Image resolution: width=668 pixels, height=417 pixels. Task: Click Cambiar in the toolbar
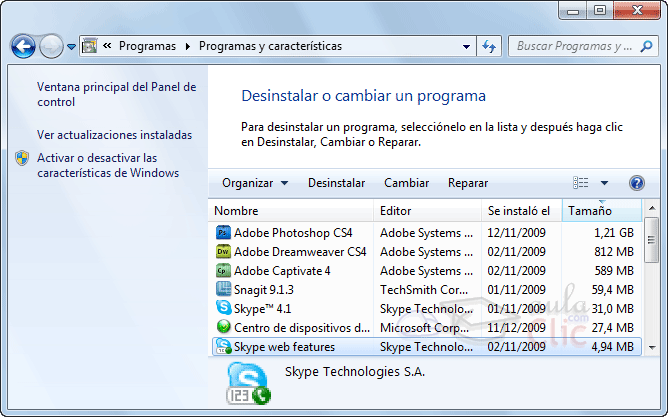click(x=406, y=183)
